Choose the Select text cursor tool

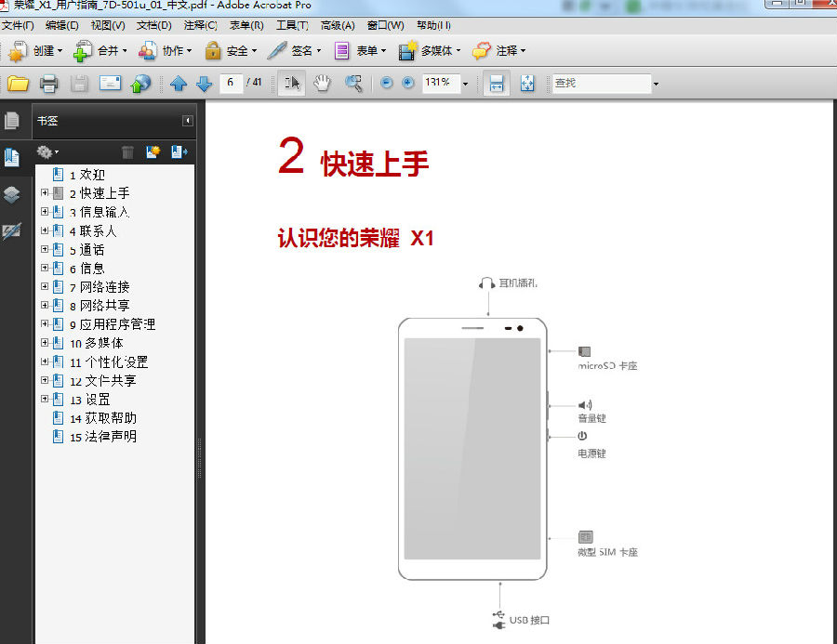pyautogui.click(x=291, y=83)
